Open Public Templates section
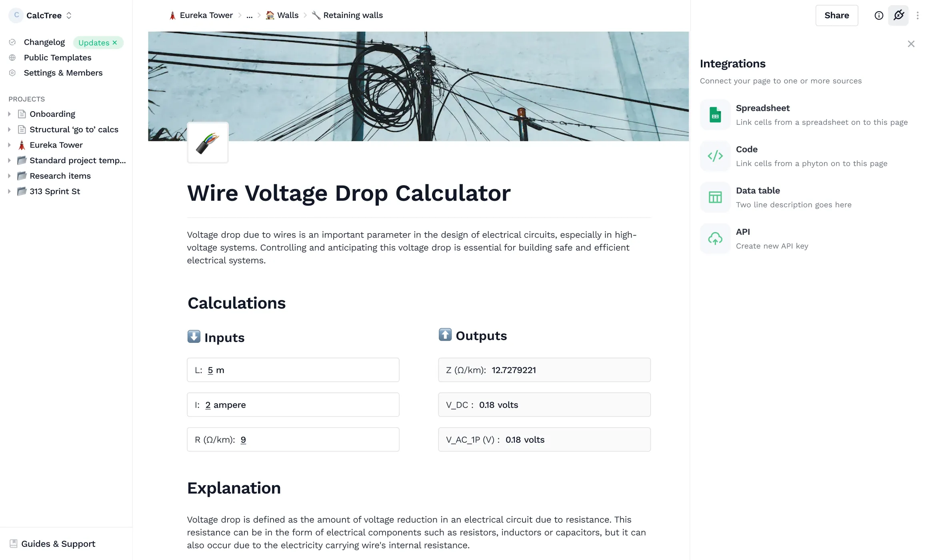The height and width of the screenshot is (560, 928). (57, 58)
